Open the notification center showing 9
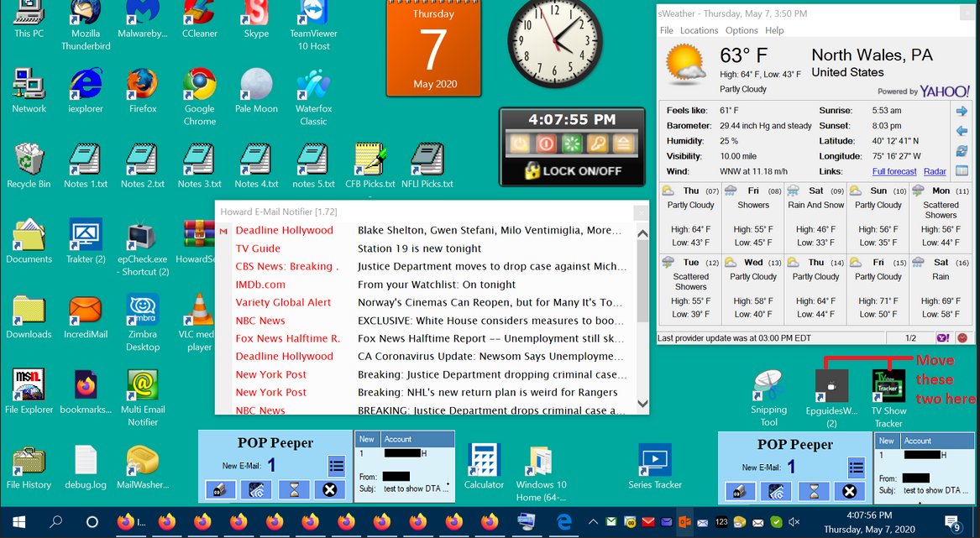Viewport: 980px width, 538px height. pyautogui.click(x=953, y=523)
